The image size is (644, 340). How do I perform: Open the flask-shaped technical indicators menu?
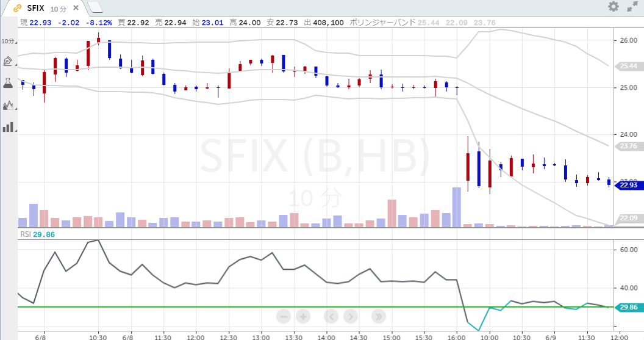tap(8, 82)
